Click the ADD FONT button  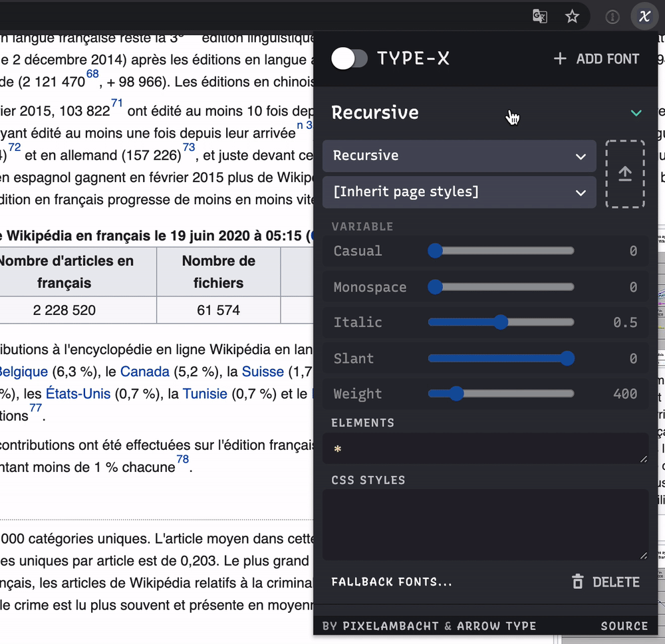coord(597,58)
